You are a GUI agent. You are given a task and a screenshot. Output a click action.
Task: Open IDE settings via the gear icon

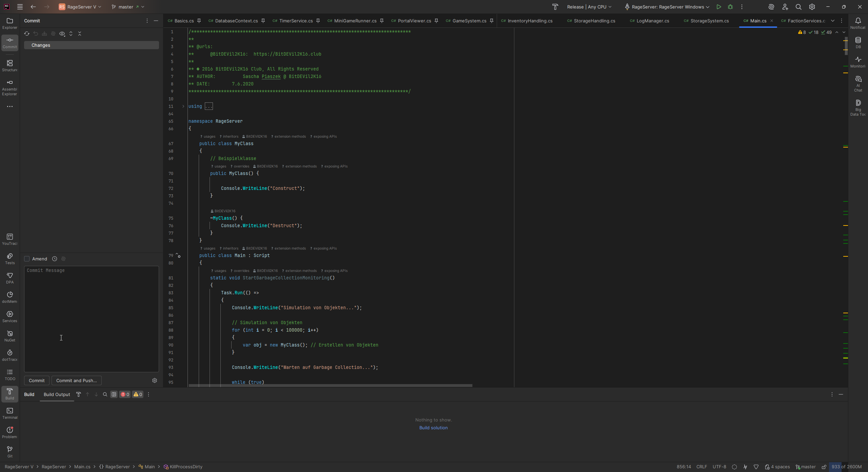(812, 7)
